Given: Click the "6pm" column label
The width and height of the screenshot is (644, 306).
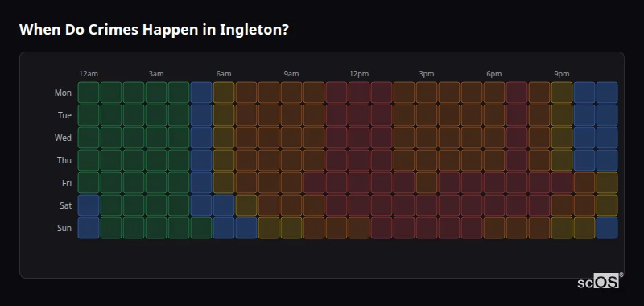Looking at the screenshot, I should (x=494, y=74).
